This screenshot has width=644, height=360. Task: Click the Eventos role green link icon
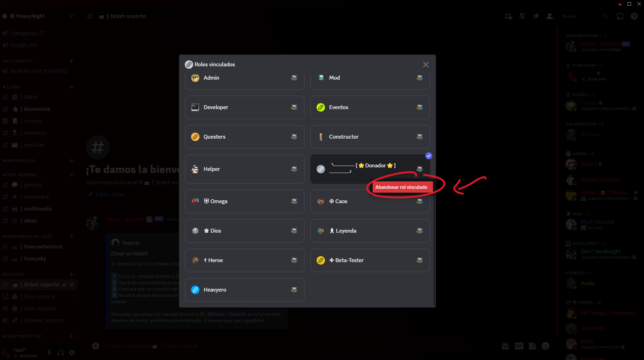tap(321, 107)
